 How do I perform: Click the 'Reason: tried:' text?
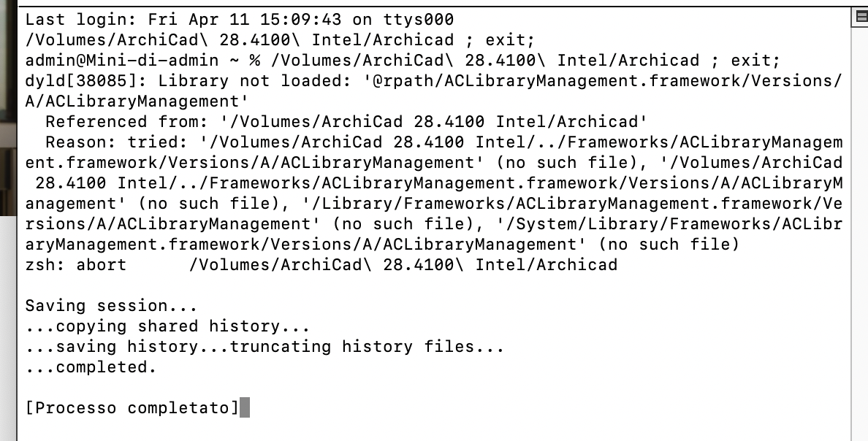[117, 142]
